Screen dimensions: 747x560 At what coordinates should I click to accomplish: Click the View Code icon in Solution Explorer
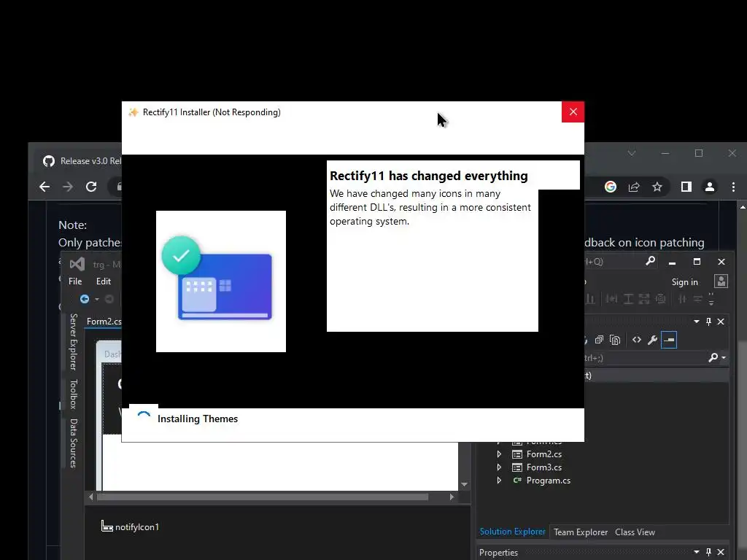coord(636,340)
